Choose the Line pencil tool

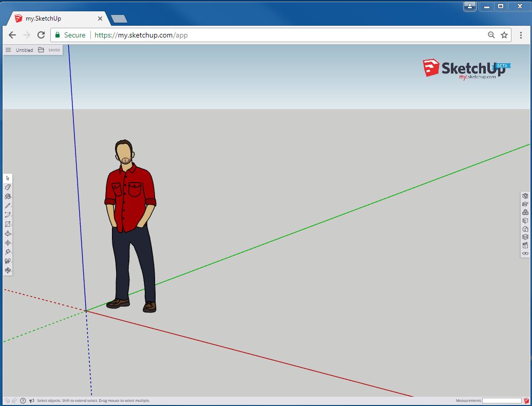pyautogui.click(x=8, y=206)
